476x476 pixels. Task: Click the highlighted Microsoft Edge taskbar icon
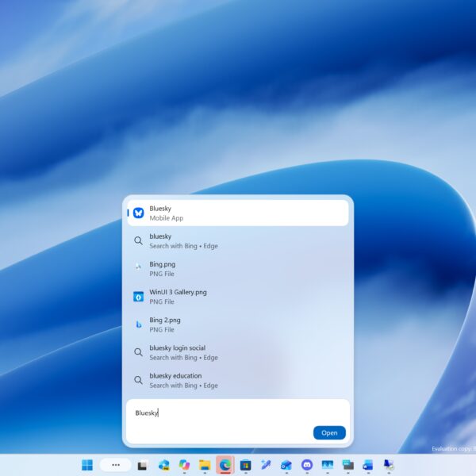click(225, 465)
